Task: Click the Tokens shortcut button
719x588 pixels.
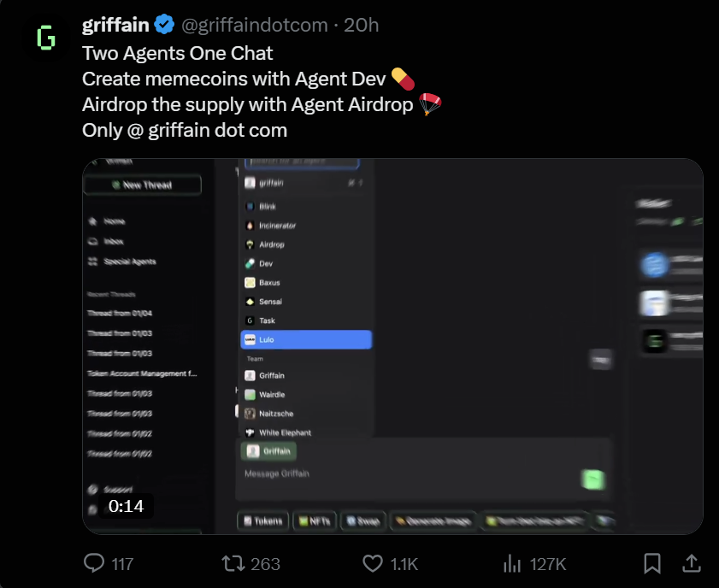Action: [262, 520]
